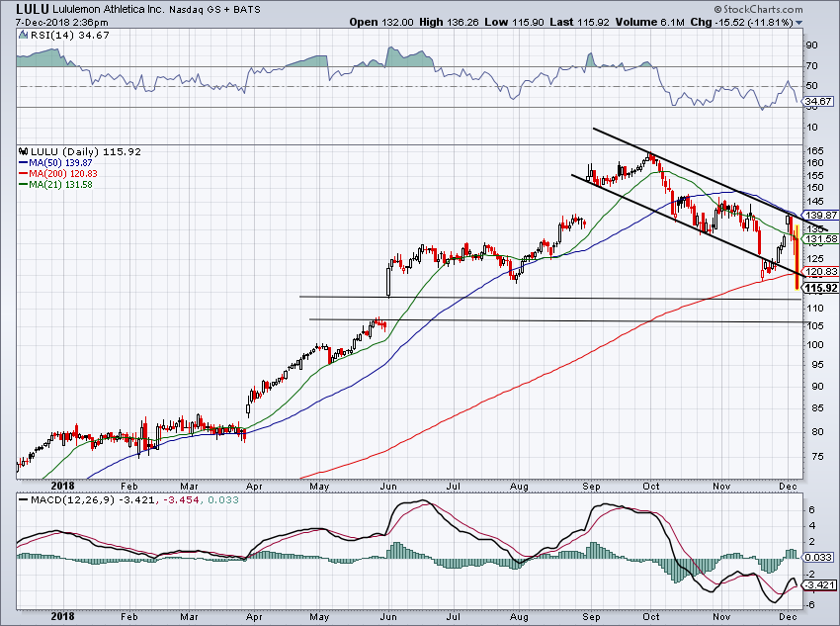The width and height of the screenshot is (840, 626).
Task: Click the 131.58 MA21 price tag
Action: pos(821,239)
